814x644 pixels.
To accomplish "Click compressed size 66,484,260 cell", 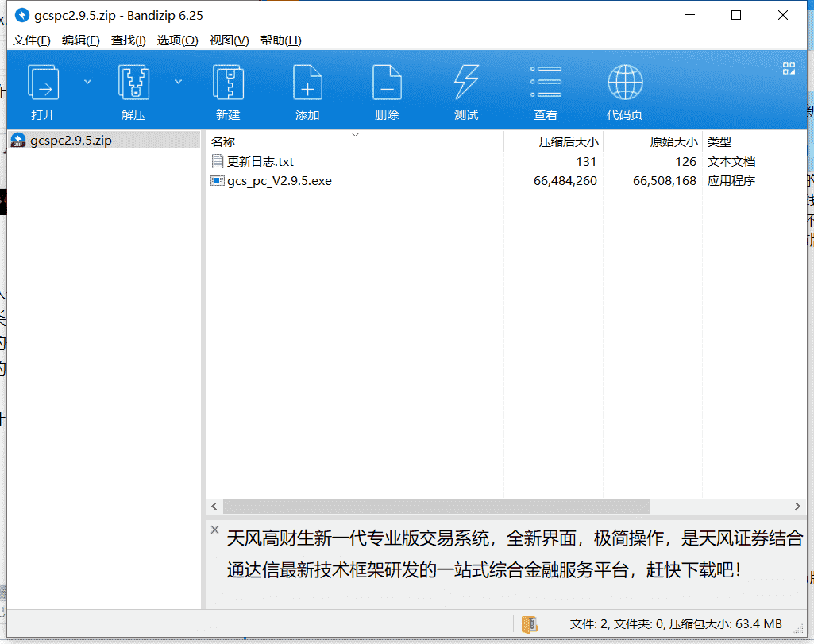I will click(x=565, y=180).
